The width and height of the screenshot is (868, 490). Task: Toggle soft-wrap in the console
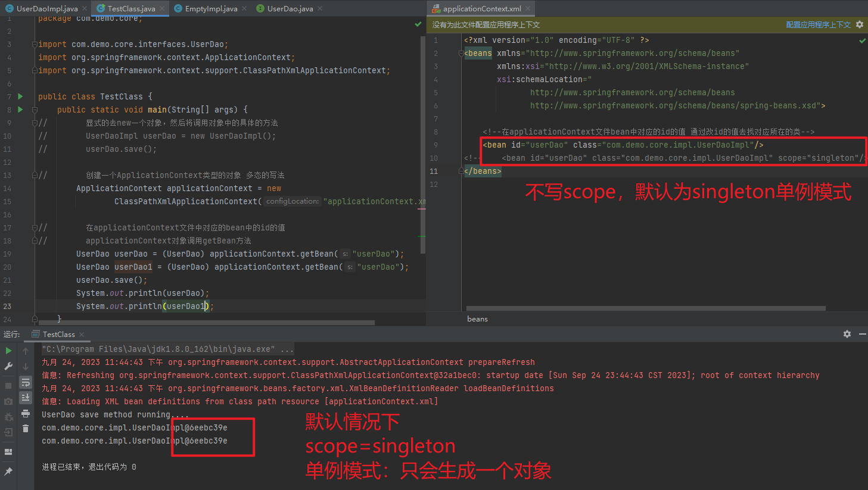click(26, 382)
